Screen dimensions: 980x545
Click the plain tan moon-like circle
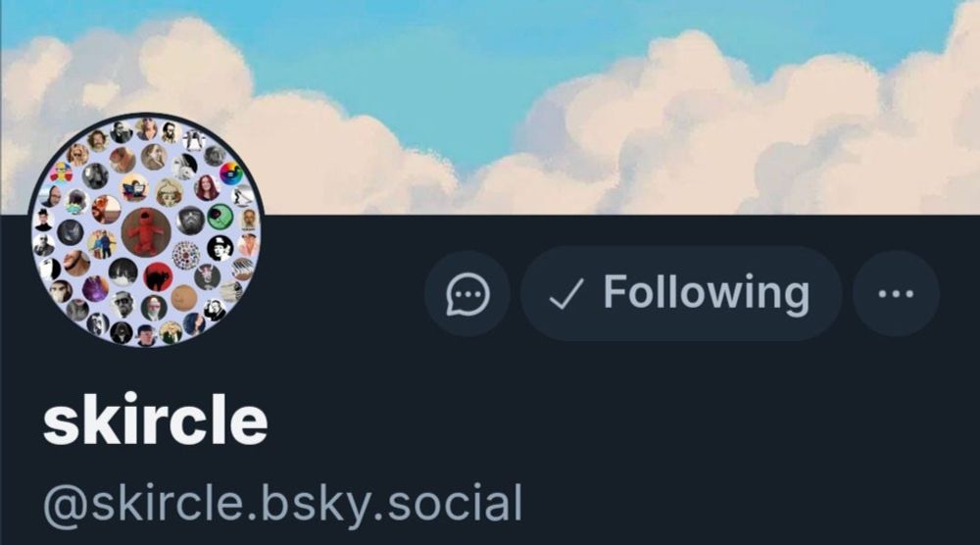pyautogui.click(x=184, y=298)
